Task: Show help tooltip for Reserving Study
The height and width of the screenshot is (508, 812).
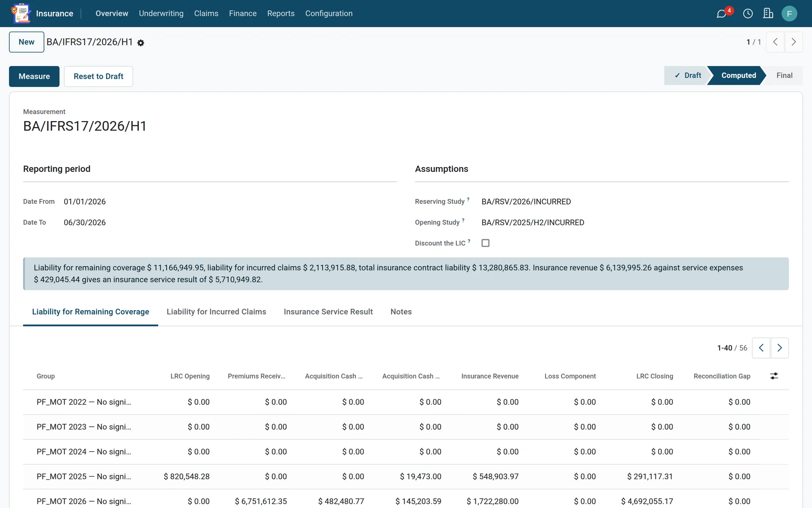Action: pos(468,199)
